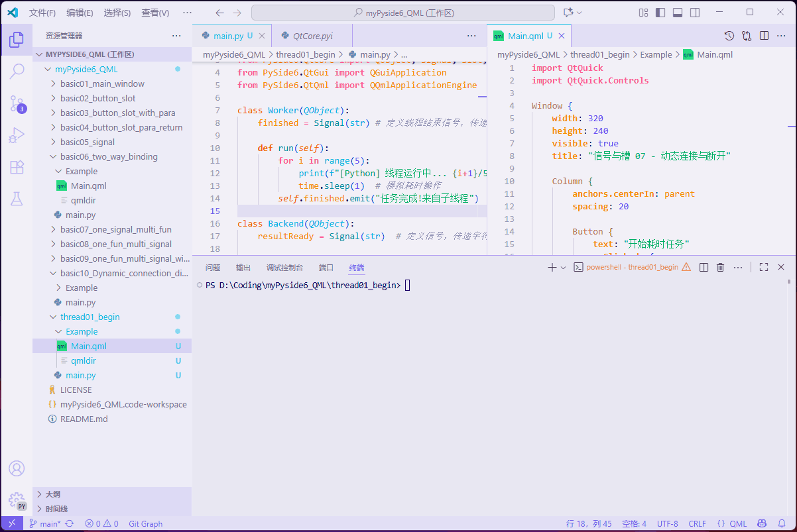This screenshot has width=797, height=532.
Task: Open the Testing flask view
Action: [17, 199]
